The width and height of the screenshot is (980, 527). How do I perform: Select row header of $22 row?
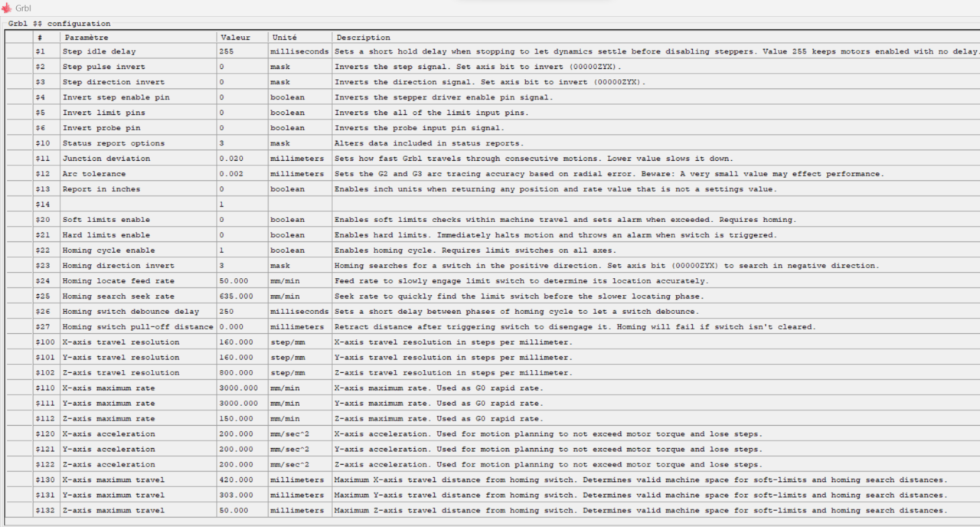(x=18, y=250)
